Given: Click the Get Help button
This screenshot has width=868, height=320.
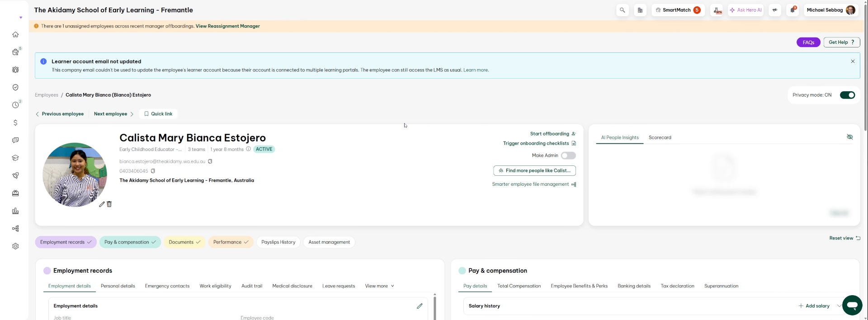Looking at the screenshot, I should click(x=842, y=42).
